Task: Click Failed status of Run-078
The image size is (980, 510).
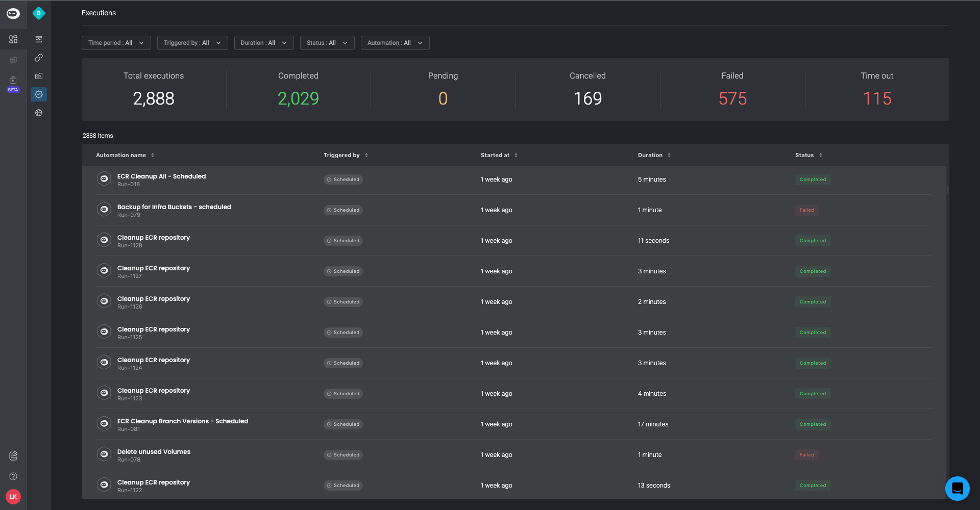Action: [x=807, y=455]
